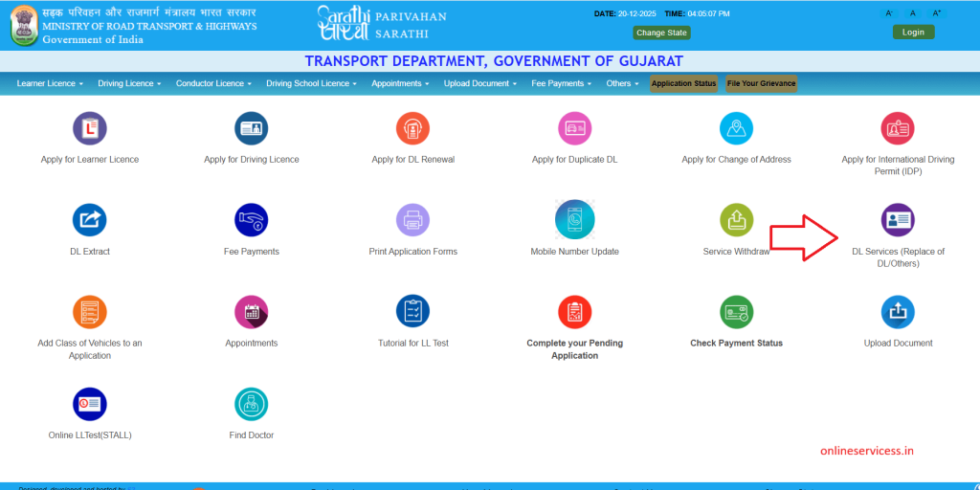Viewport: 980px width, 490px height.
Task: Open the Upload Document navigation menu
Action: [x=479, y=83]
